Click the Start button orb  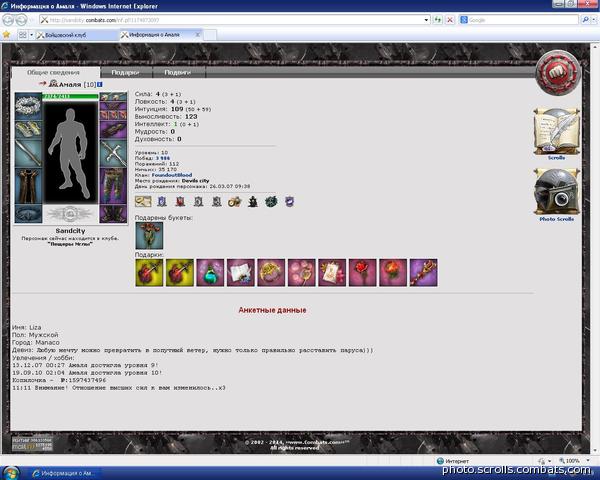point(10,473)
